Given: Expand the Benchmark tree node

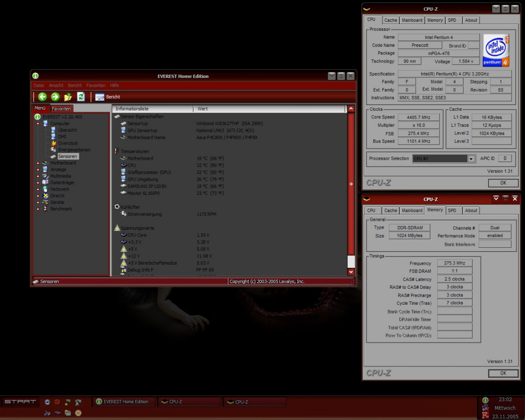Looking at the screenshot, I should coord(38,209).
